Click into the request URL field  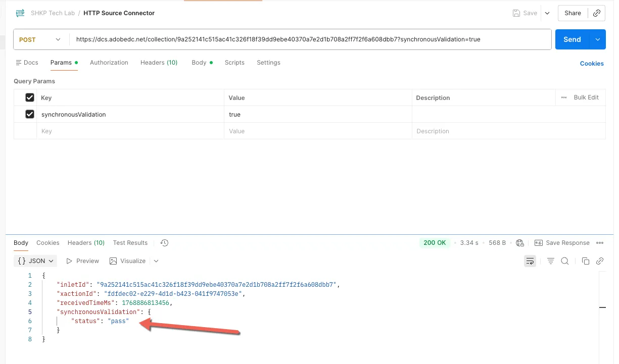[x=310, y=39]
